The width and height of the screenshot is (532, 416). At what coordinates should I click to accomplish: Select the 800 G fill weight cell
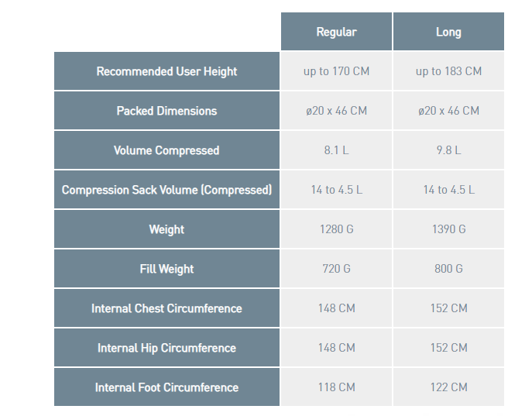pos(448,269)
